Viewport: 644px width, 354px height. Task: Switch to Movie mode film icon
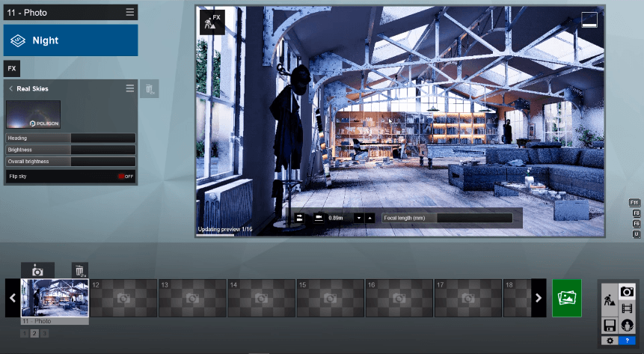(627, 308)
